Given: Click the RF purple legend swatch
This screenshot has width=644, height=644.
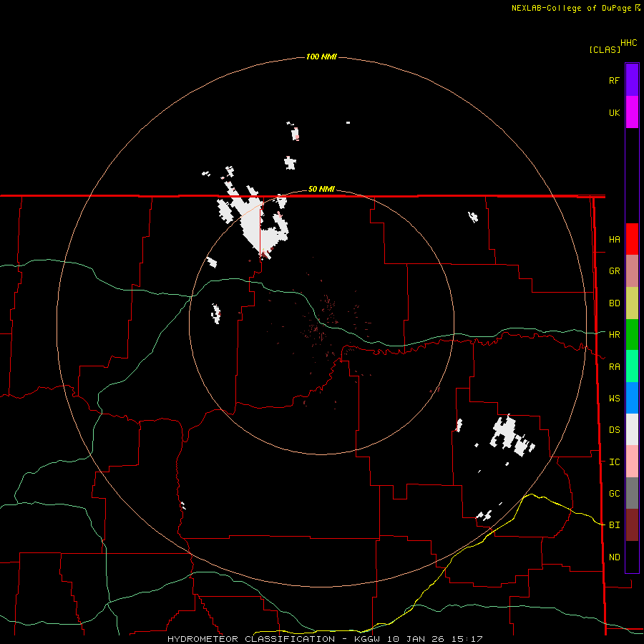Looking at the screenshot, I should [x=632, y=80].
